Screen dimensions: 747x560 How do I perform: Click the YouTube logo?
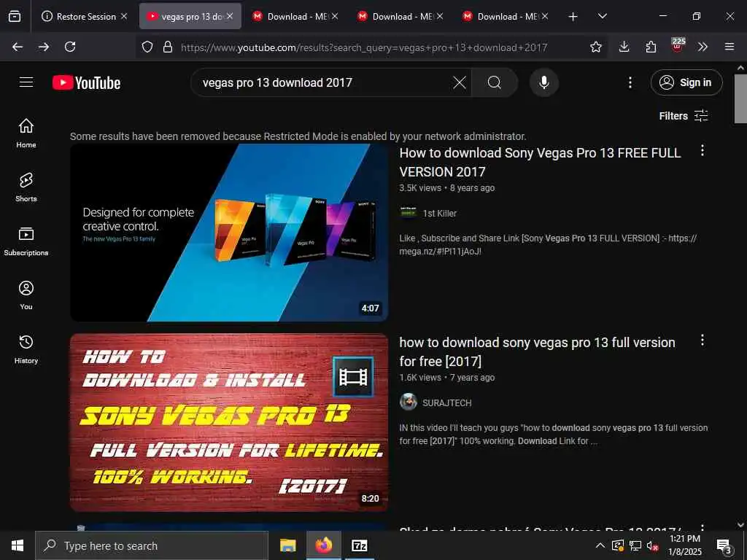click(86, 83)
